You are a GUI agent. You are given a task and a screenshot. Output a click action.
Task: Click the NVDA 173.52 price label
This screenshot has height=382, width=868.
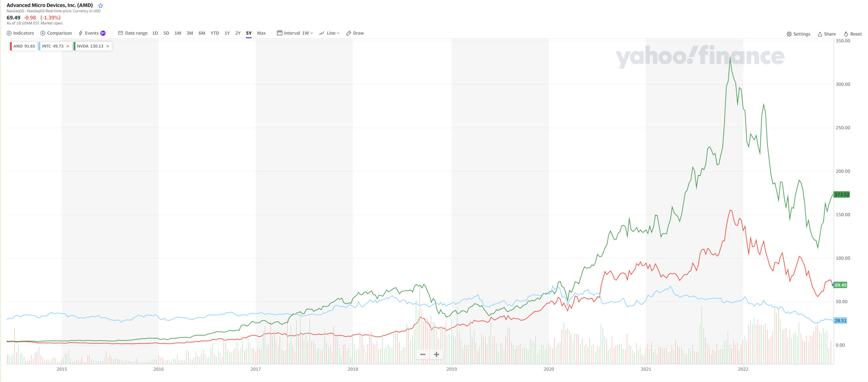pos(841,194)
